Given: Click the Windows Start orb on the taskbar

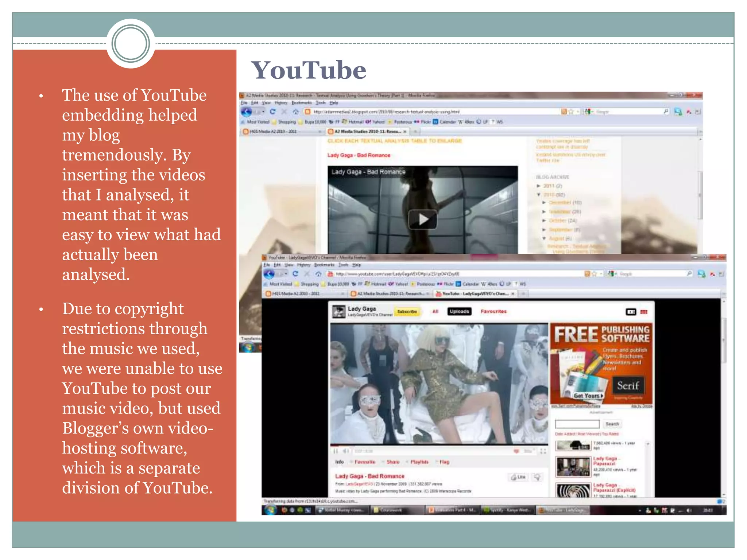Looking at the screenshot, I should click(270, 510).
